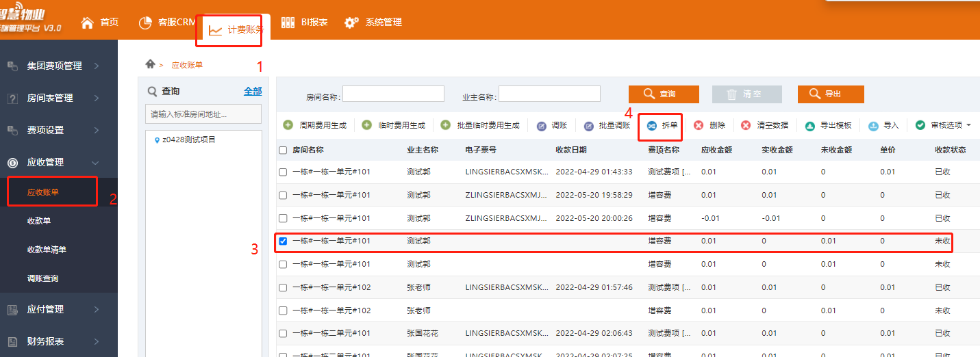The width and height of the screenshot is (980, 357).
Task: Check the 张老师 增容费 unpaid row
Action: point(283,310)
